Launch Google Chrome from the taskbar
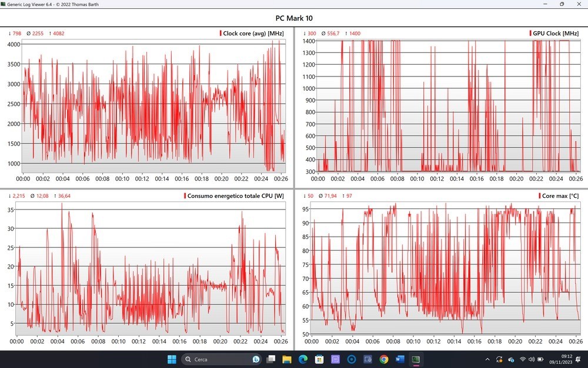Viewport: 588px width, 368px height. 384,359
